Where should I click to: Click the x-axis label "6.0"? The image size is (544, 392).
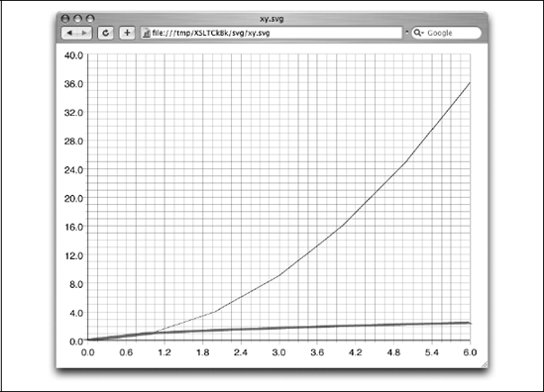click(470, 352)
